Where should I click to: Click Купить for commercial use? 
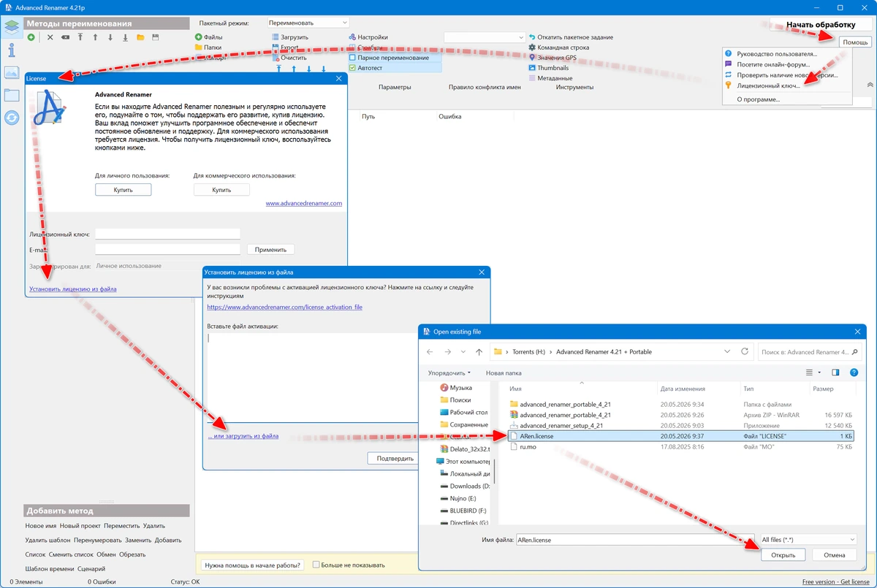[x=221, y=190]
